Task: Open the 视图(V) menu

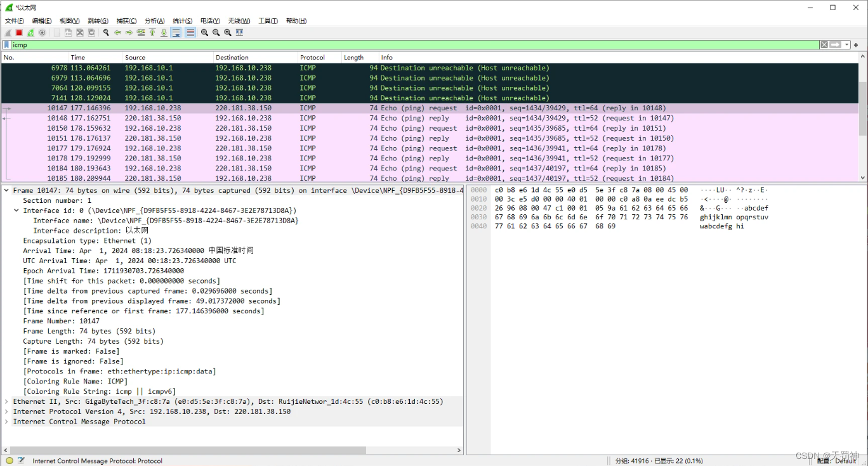Action: (x=70, y=21)
